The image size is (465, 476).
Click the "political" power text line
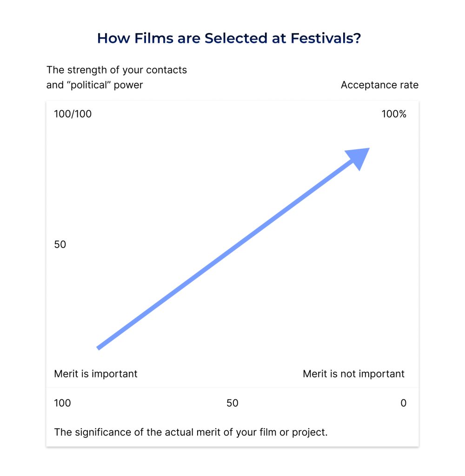click(x=94, y=85)
